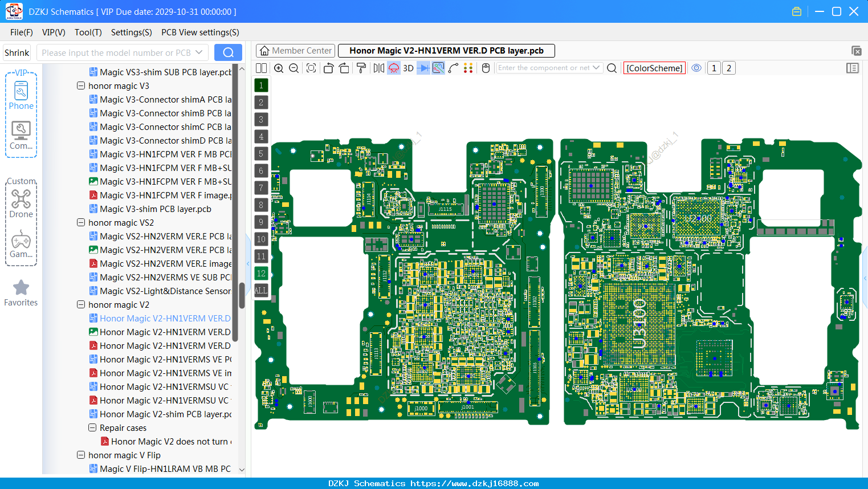The height and width of the screenshot is (489, 868).
Task: Select PCB layer 5 button
Action: 261,154
